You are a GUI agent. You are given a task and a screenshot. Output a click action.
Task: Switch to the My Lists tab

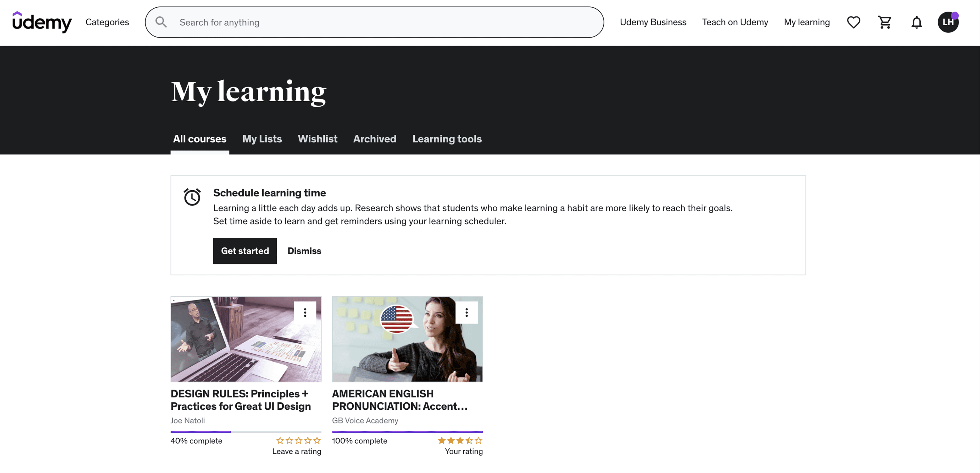click(262, 139)
